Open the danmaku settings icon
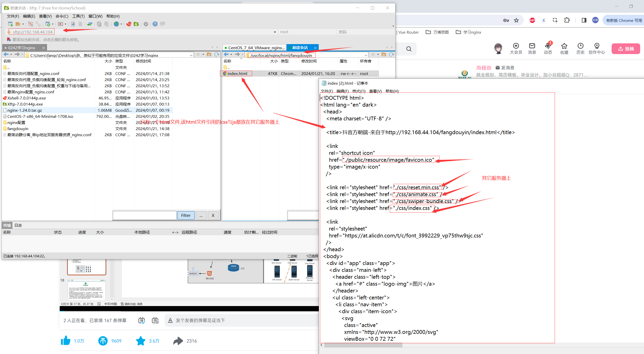644x354 pixels. 155,320
